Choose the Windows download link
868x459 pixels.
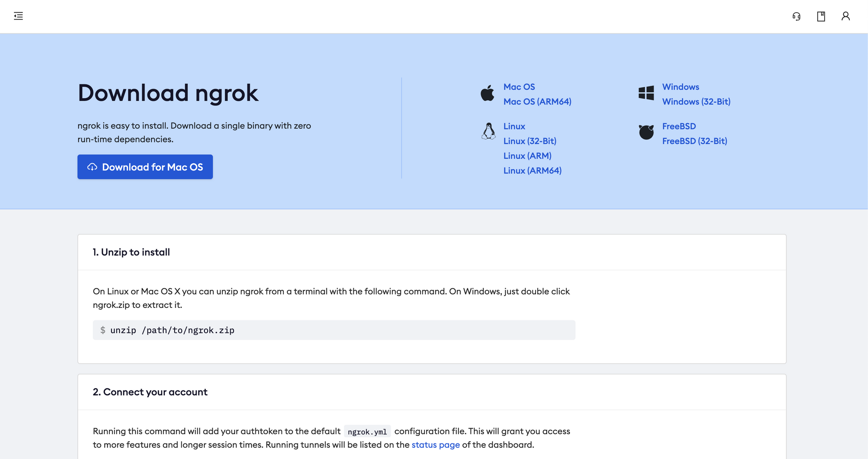pos(681,87)
